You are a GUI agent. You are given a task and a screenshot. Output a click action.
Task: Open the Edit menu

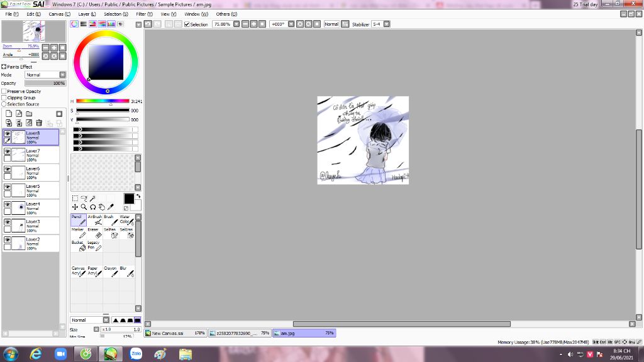(x=33, y=14)
